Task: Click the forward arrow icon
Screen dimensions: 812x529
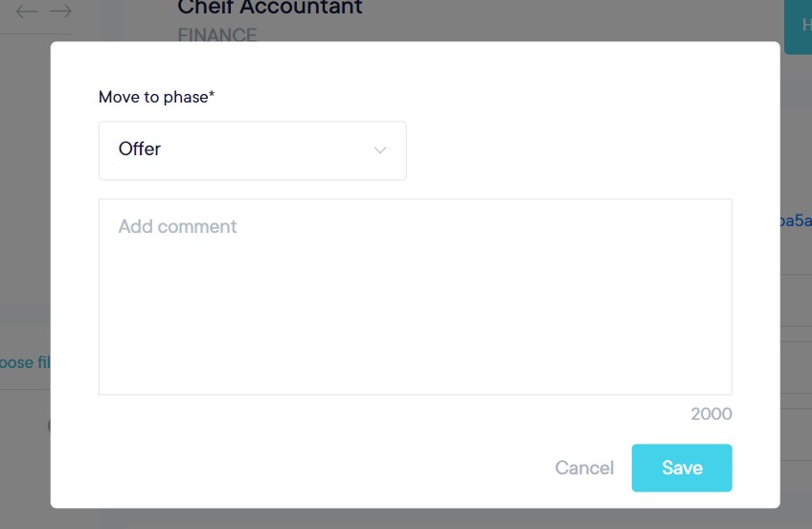Action: [x=60, y=11]
